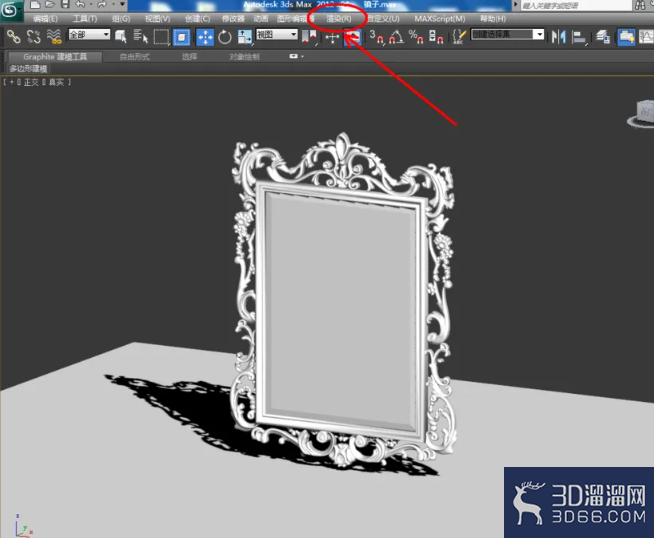Open the 编辑(E) menu

pos(45,19)
